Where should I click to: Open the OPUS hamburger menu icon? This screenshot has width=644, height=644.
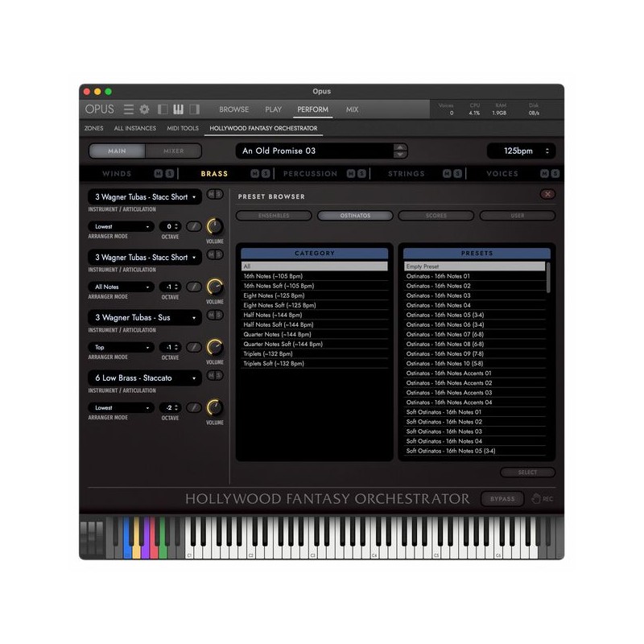coord(129,109)
